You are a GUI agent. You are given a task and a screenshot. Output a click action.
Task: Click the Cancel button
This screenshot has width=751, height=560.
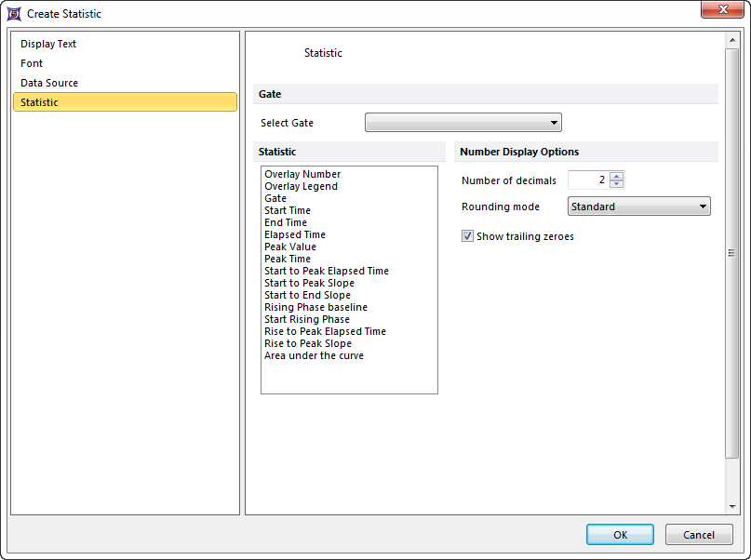698,535
